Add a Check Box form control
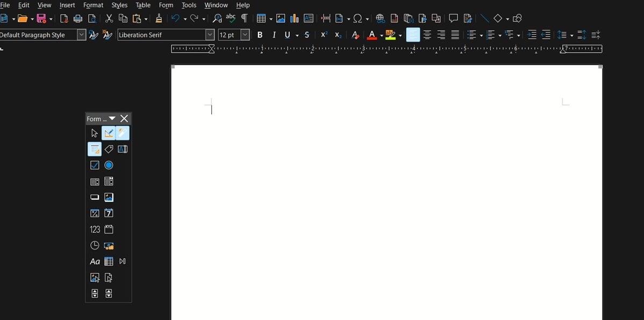Image resolution: width=644 pixels, height=320 pixels. (95, 165)
